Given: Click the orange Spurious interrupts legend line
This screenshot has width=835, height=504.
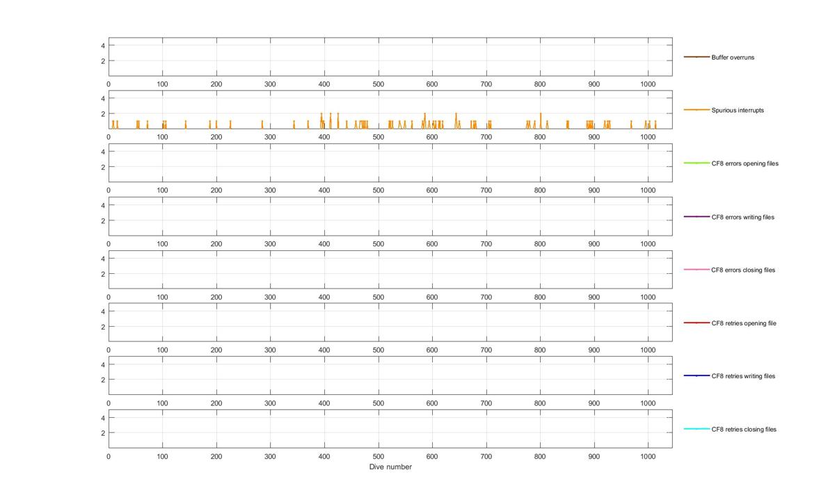Looking at the screenshot, I should 697,110.
